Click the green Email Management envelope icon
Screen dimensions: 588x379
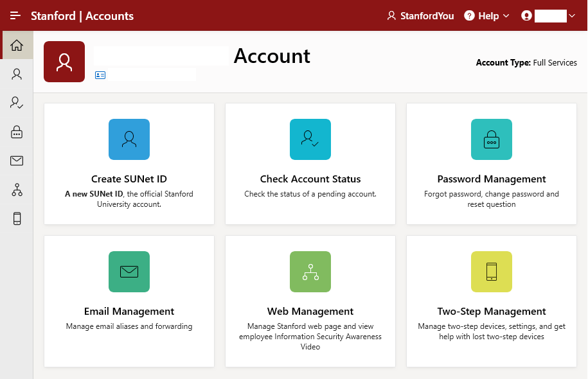tap(129, 272)
